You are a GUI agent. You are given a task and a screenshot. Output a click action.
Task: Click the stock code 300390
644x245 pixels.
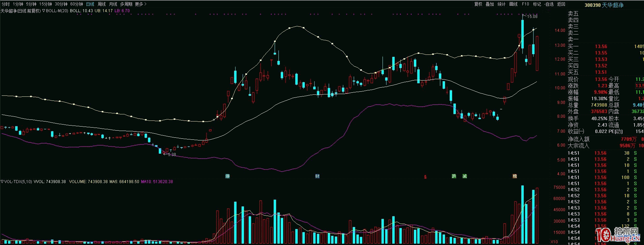593,5
